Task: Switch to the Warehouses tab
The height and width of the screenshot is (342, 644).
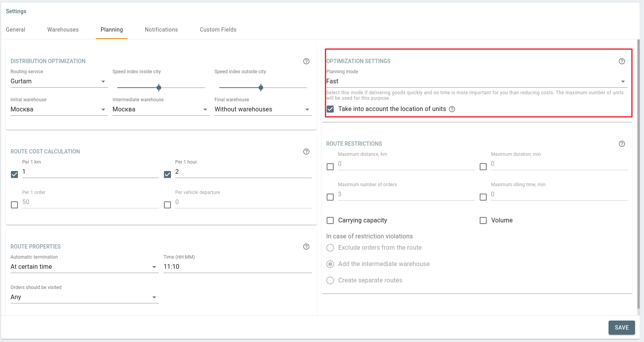Action: [63, 30]
